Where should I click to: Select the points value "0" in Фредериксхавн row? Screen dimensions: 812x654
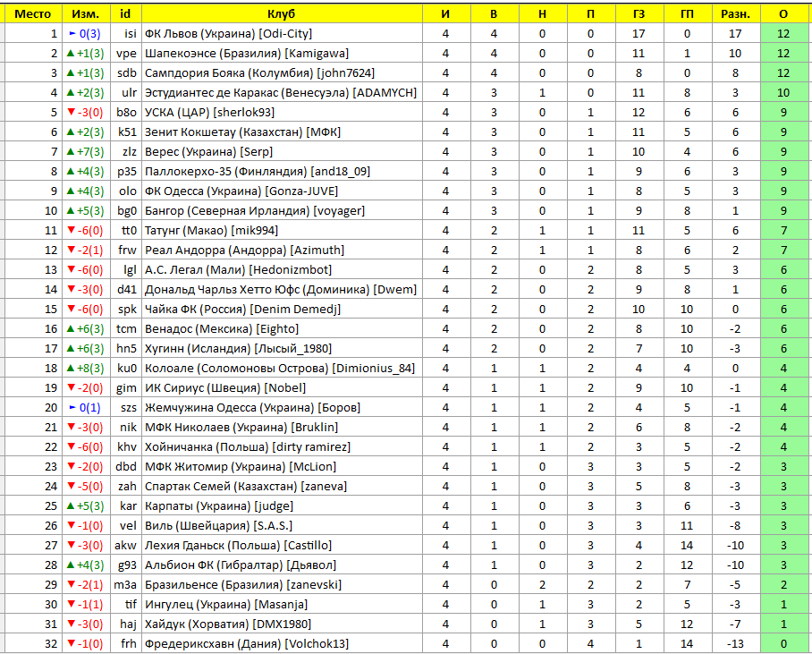(783, 644)
